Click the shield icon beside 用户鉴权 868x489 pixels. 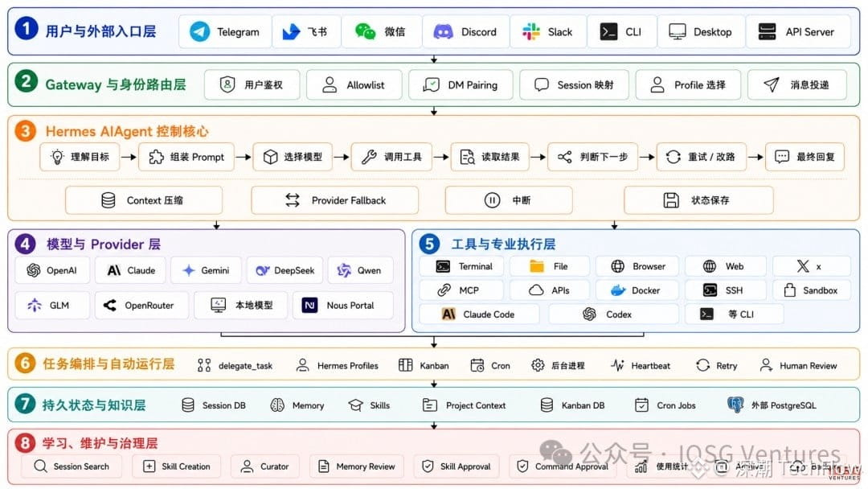pos(227,84)
